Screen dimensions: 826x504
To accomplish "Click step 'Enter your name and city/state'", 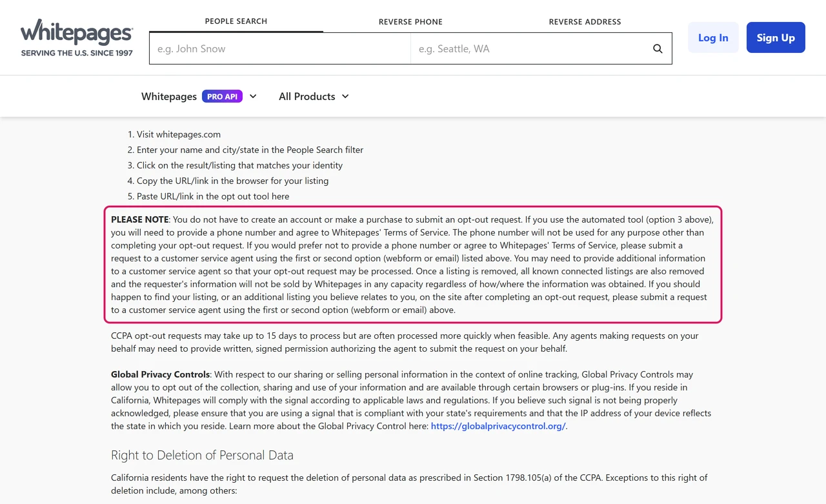I will (x=250, y=150).
